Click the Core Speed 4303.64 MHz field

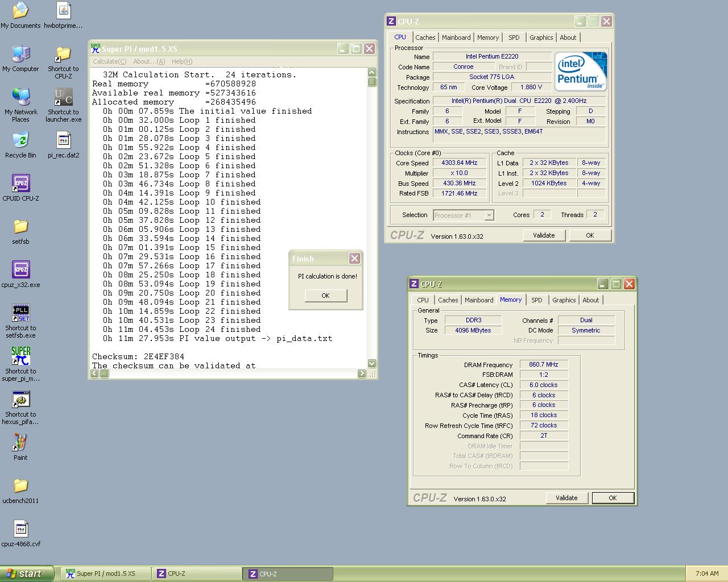tap(460, 163)
